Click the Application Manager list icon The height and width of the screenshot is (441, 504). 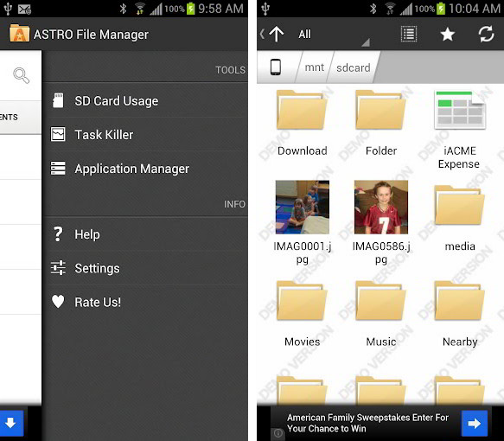(x=58, y=168)
